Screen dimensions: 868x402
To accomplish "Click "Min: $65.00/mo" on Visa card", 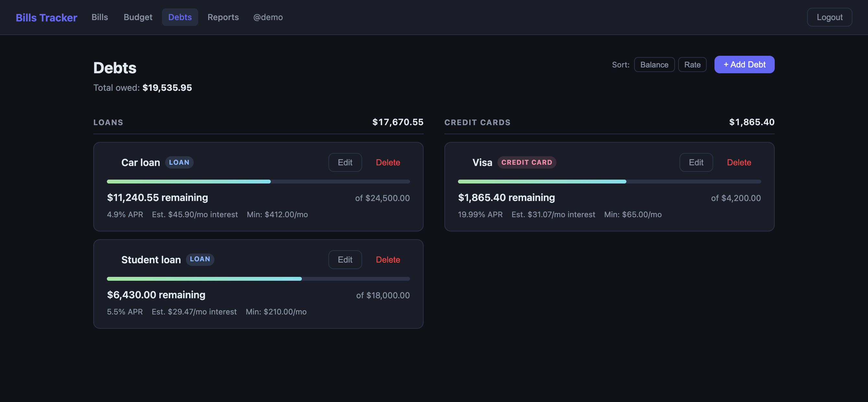I will (633, 215).
